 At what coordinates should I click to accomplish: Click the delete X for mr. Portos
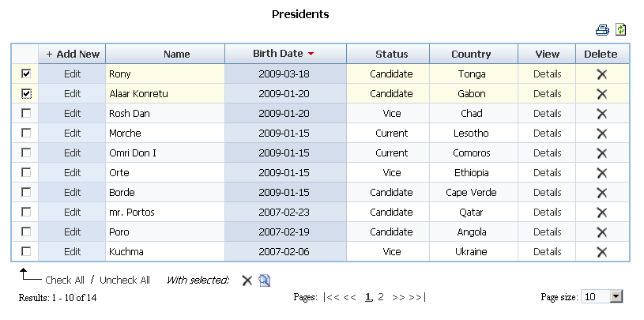click(x=601, y=213)
